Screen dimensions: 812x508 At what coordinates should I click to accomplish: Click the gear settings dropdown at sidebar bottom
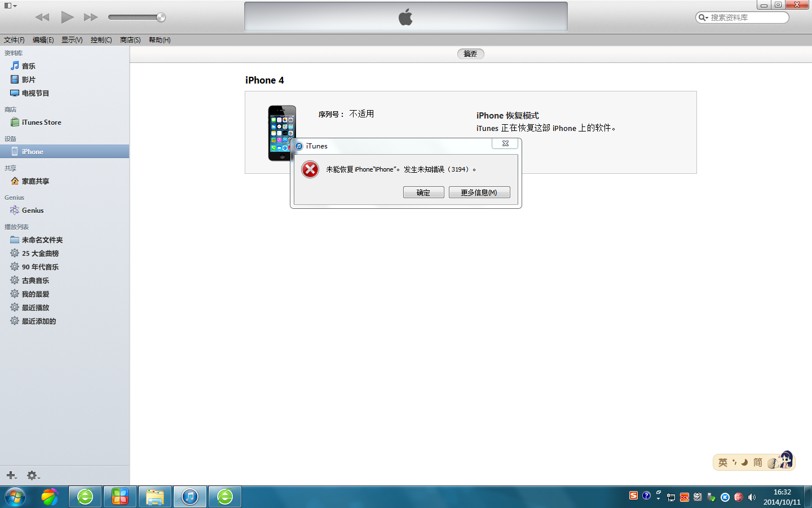pyautogui.click(x=33, y=476)
